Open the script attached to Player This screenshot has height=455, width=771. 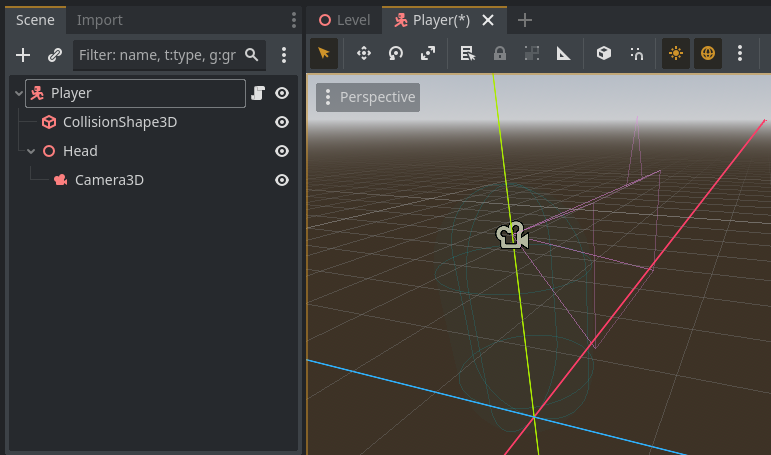tap(258, 93)
